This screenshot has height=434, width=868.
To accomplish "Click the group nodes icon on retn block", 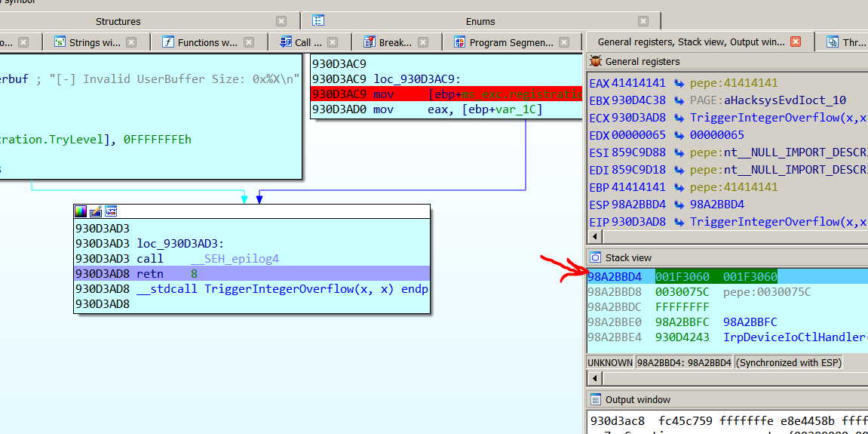I will 111,211.
